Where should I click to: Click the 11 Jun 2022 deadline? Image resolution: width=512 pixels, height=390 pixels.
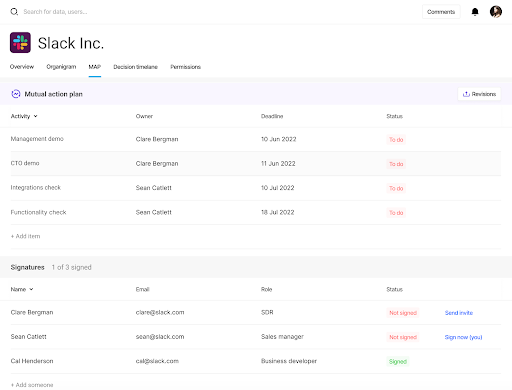point(278,163)
